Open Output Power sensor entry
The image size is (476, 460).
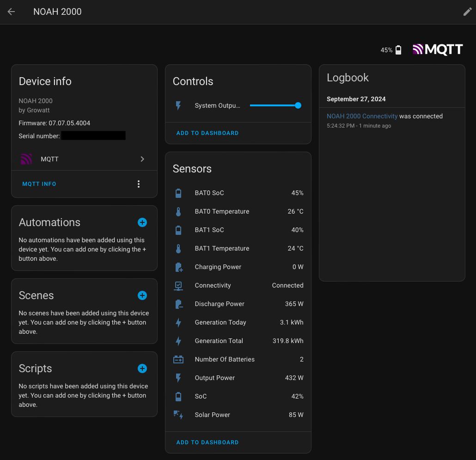click(x=238, y=378)
